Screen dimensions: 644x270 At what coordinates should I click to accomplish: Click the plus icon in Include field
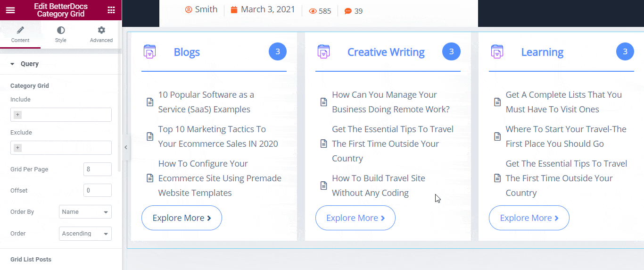point(18,115)
